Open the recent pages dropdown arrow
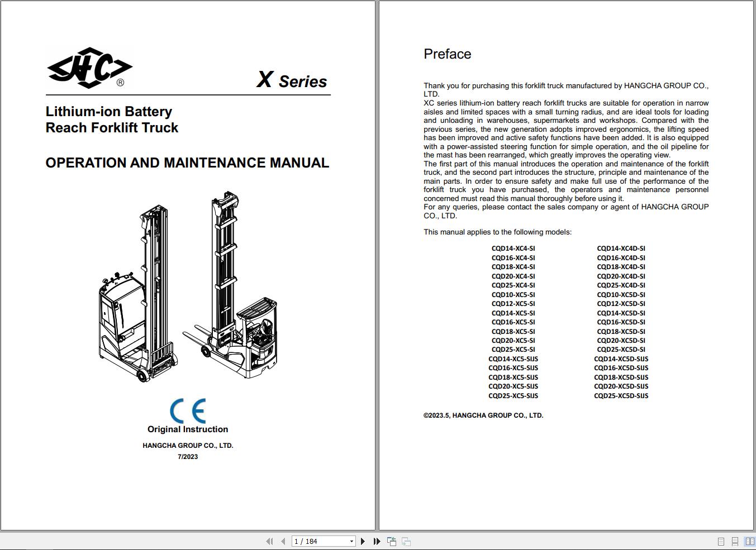 click(x=351, y=541)
